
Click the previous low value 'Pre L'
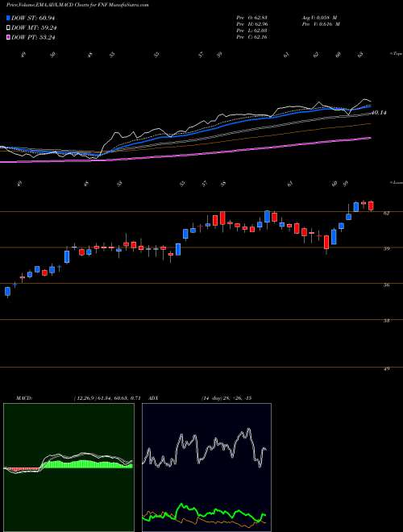[x=252, y=31]
